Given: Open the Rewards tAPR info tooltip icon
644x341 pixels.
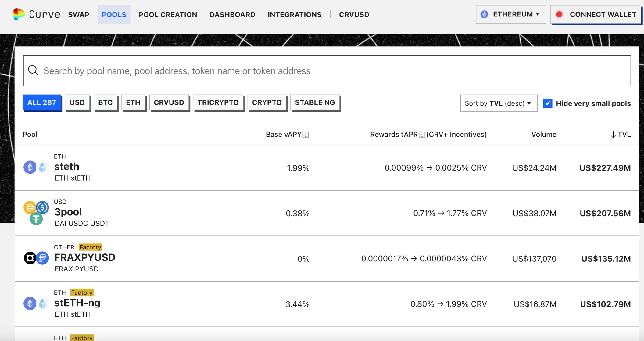Looking at the screenshot, I should (421, 134).
